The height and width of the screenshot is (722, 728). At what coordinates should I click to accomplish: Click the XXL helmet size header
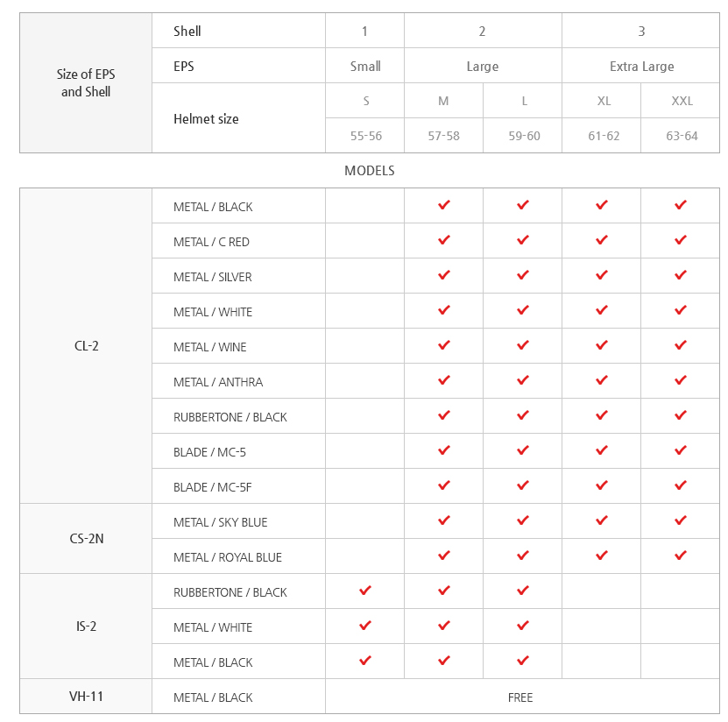coord(682,101)
